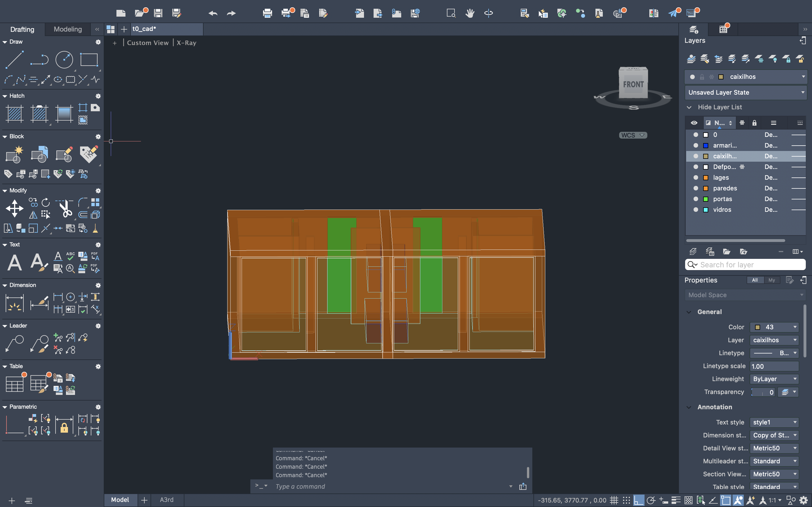Click the Pan hand icon in toolbar
The width and height of the screenshot is (812, 507).
470,13
